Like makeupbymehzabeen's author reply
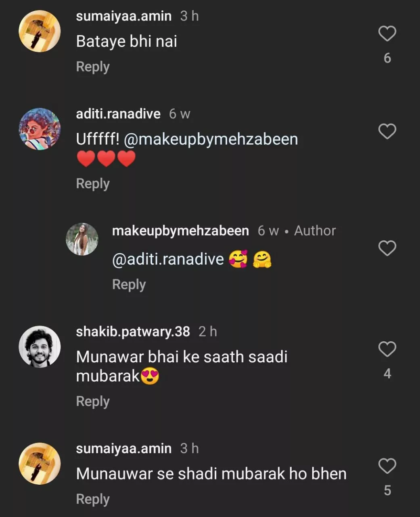This screenshot has width=420, height=517. point(387,248)
